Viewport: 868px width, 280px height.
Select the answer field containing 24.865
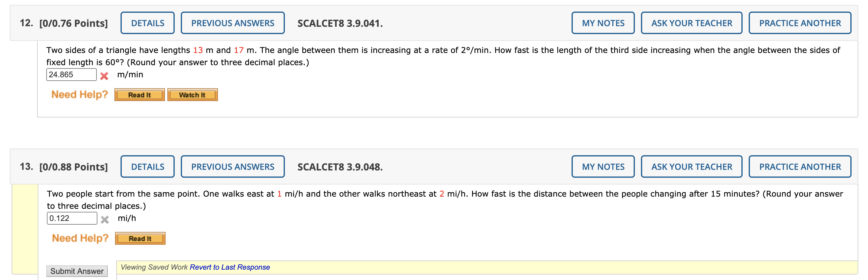pyautogui.click(x=71, y=75)
